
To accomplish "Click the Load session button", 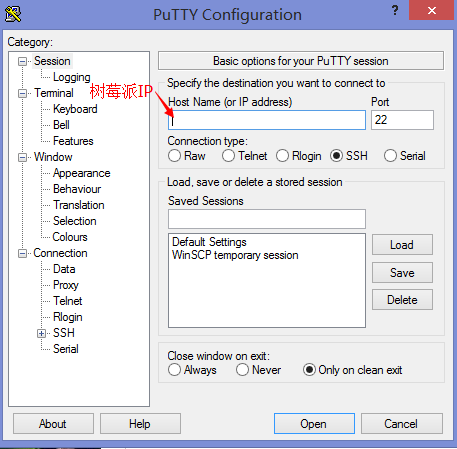I will coord(402,245).
